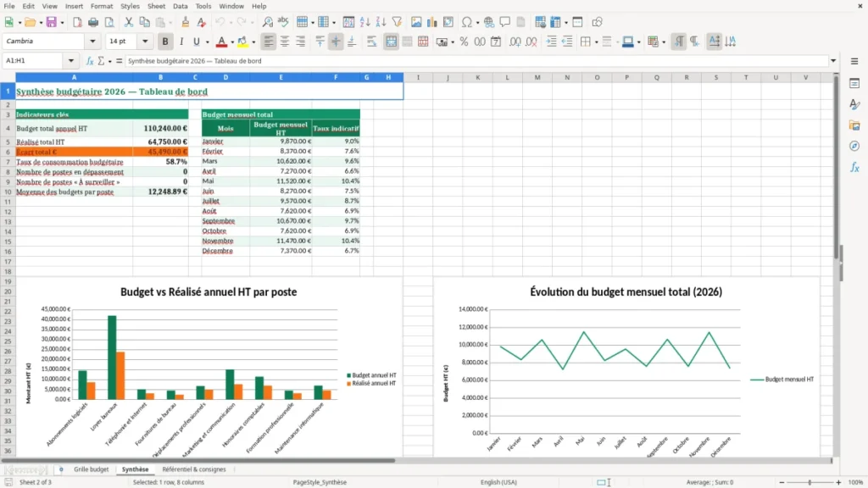868x488 pixels.
Task: Open the Styles menu
Action: (x=130, y=6)
